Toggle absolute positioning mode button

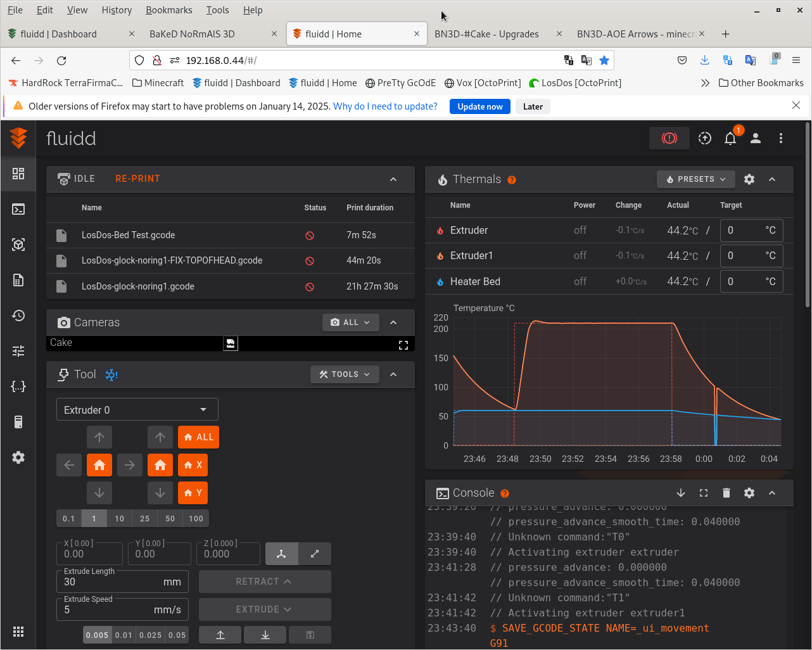tap(282, 554)
